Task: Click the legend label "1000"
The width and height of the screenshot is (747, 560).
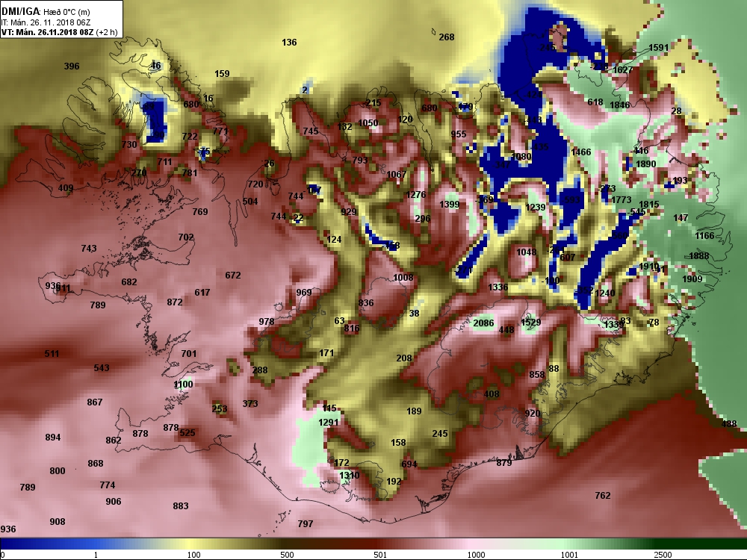Action: click(x=476, y=555)
